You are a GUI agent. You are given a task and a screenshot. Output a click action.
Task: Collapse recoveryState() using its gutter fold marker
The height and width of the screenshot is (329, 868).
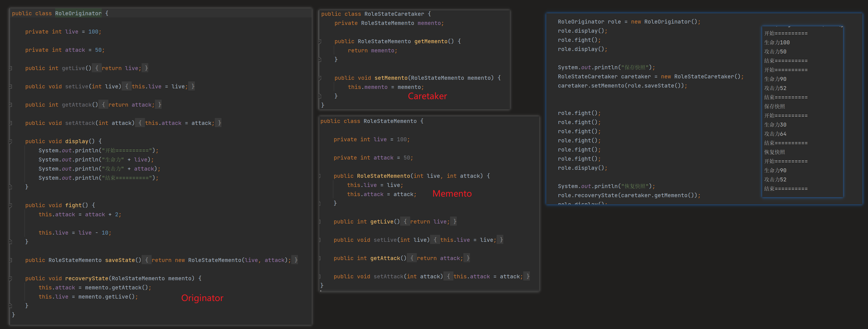[x=11, y=279]
